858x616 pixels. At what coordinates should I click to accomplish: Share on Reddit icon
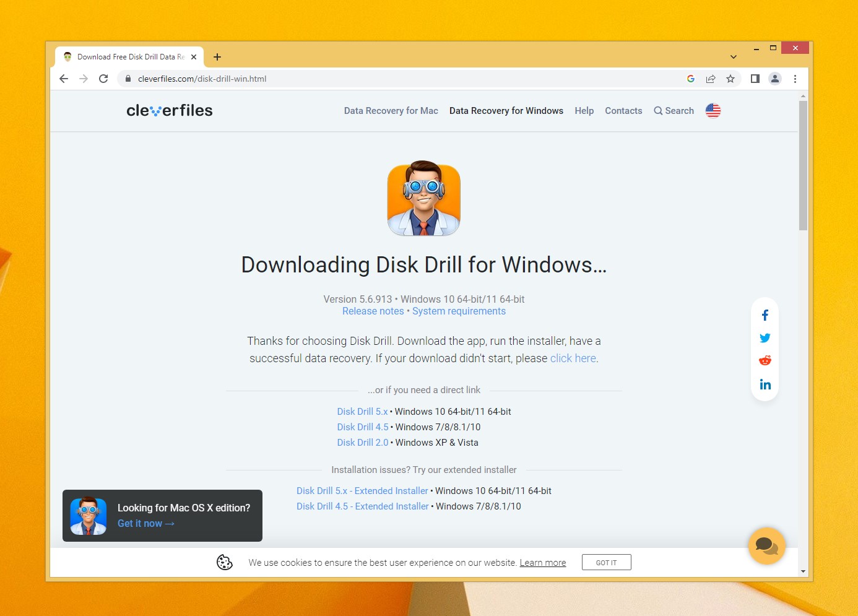[x=765, y=360]
